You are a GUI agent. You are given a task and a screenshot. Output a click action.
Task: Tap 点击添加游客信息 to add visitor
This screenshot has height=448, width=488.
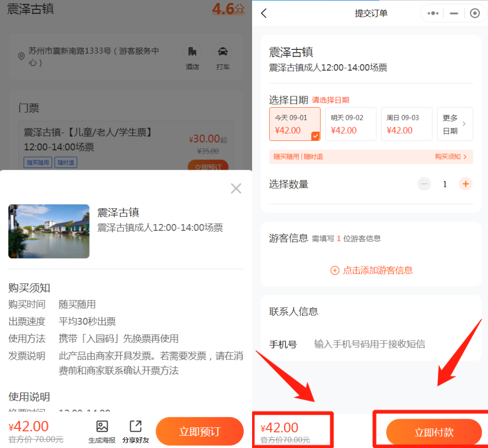(x=378, y=270)
